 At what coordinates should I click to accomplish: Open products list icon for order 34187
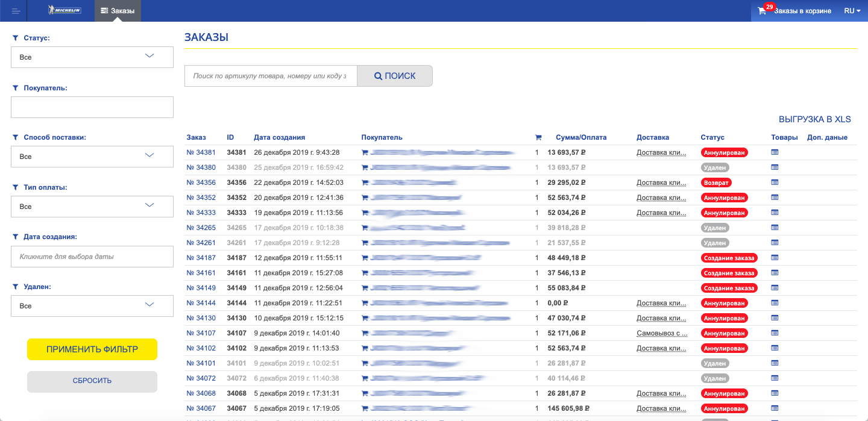tap(775, 258)
